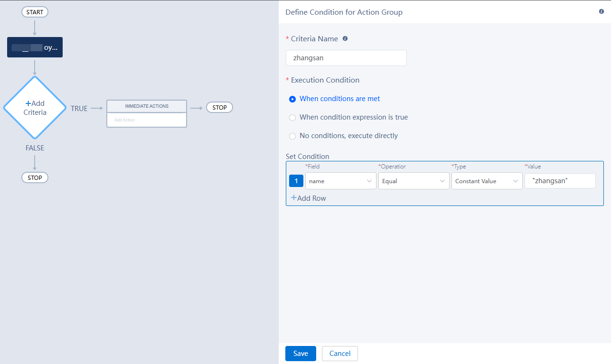Click the info icon in the panel header
The height and width of the screenshot is (364, 611).
[602, 11]
